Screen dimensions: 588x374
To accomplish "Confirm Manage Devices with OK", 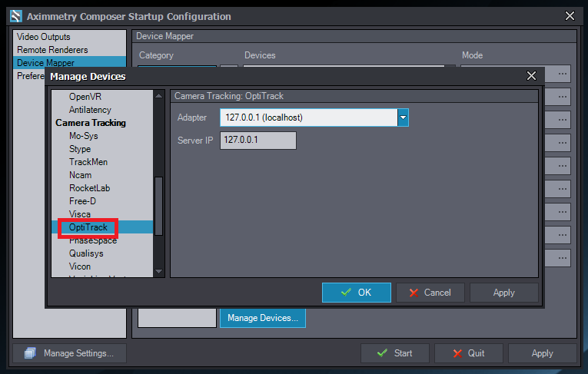I will pos(356,293).
